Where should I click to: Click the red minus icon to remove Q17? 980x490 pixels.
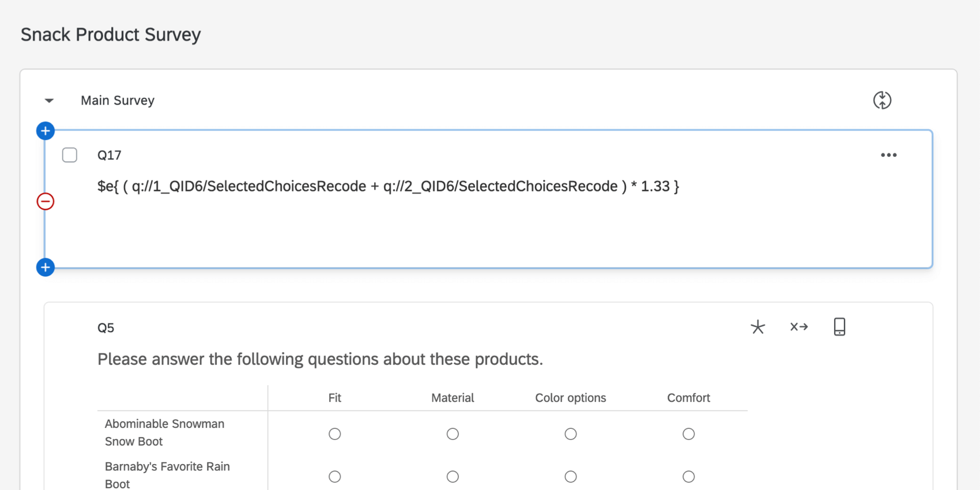tap(46, 201)
